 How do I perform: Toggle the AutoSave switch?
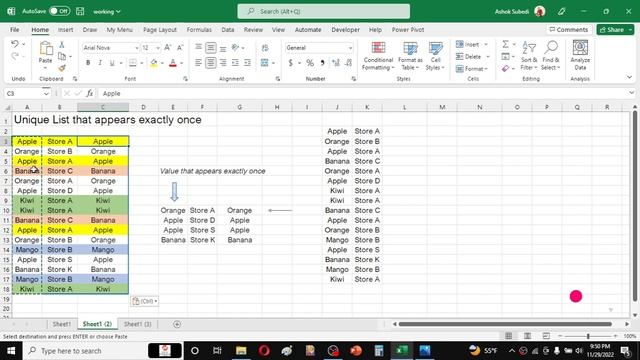[x=60, y=11]
